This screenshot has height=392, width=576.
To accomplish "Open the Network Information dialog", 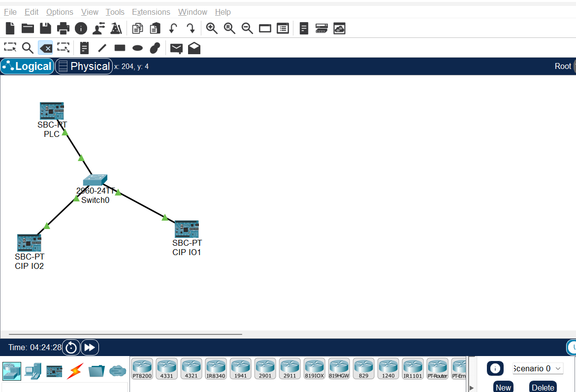I will pos(81,28).
